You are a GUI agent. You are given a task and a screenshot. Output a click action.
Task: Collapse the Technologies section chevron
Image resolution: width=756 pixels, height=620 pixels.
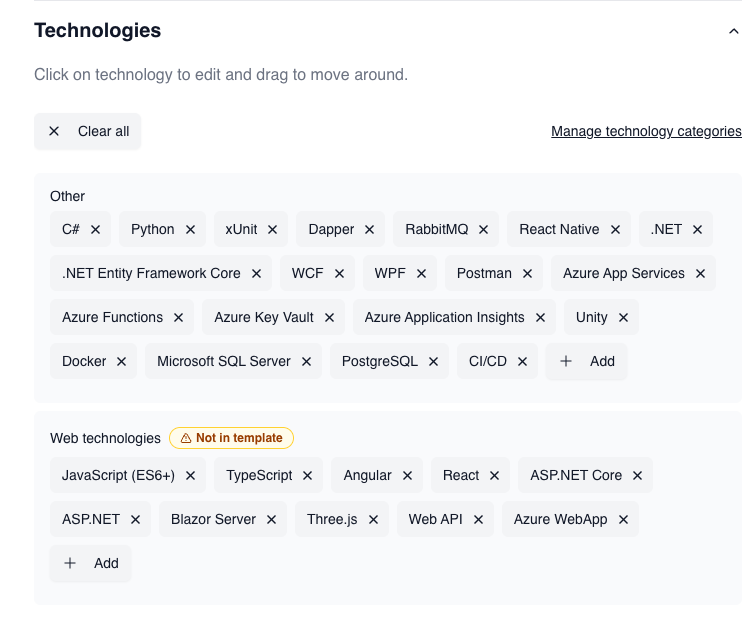734,31
